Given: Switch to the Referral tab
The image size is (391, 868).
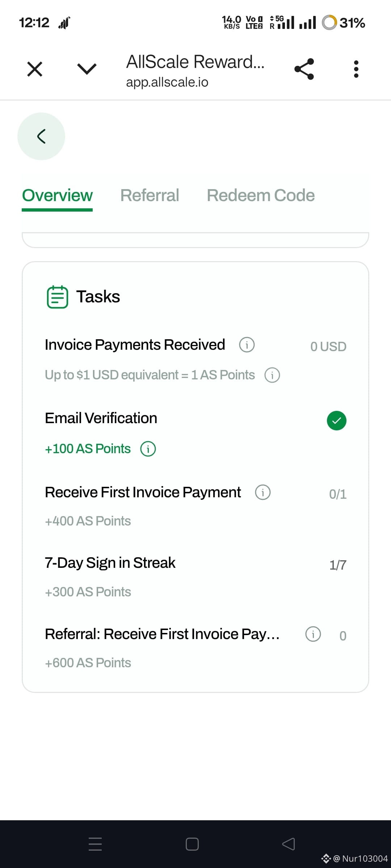Looking at the screenshot, I should coord(150,195).
